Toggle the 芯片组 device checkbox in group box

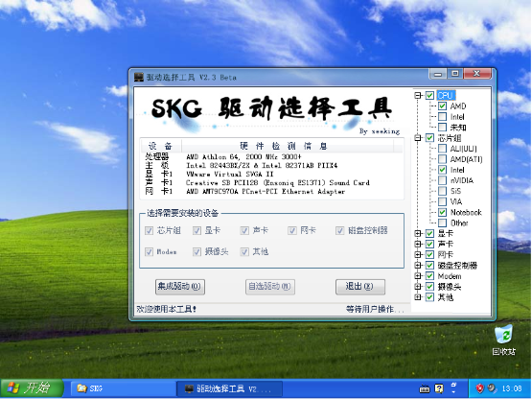click(149, 230)
